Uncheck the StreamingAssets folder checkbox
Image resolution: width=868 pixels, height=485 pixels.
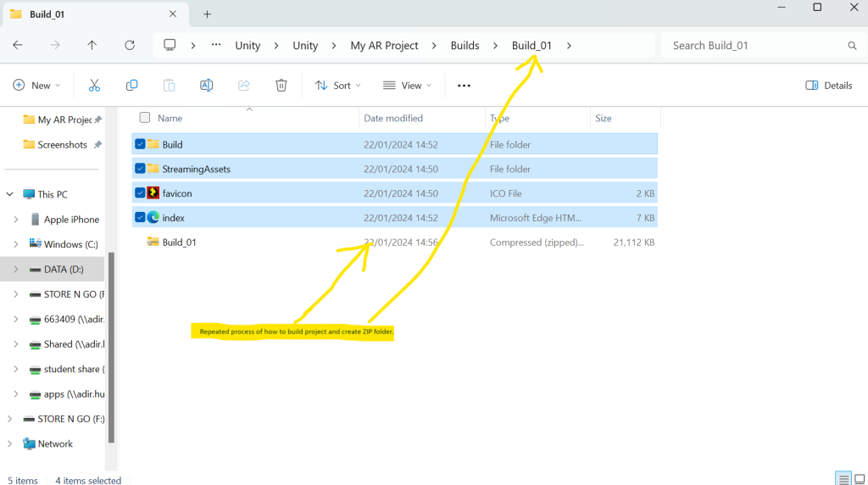(140, 169)
